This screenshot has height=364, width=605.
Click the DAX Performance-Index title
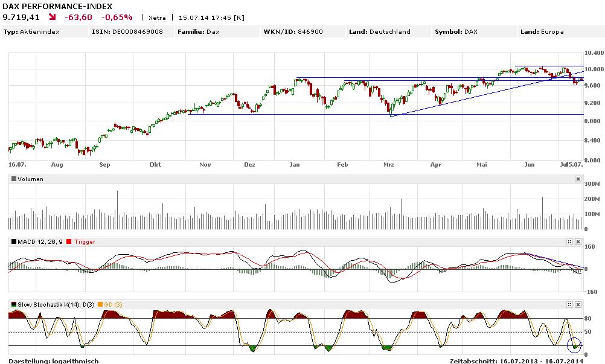click(48, 5)
